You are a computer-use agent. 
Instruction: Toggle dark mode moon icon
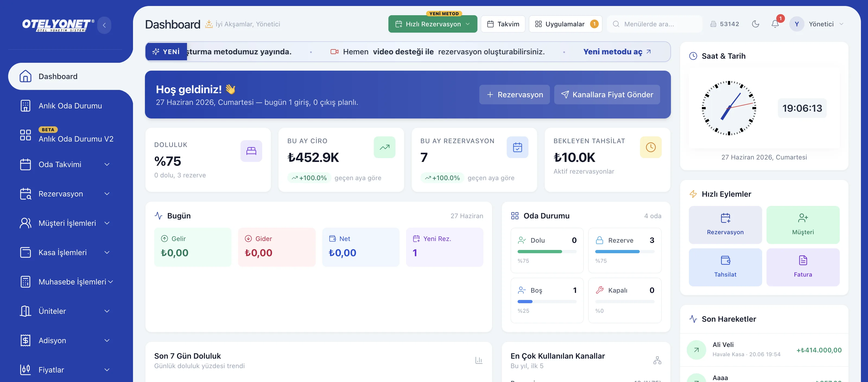point(755,24)
